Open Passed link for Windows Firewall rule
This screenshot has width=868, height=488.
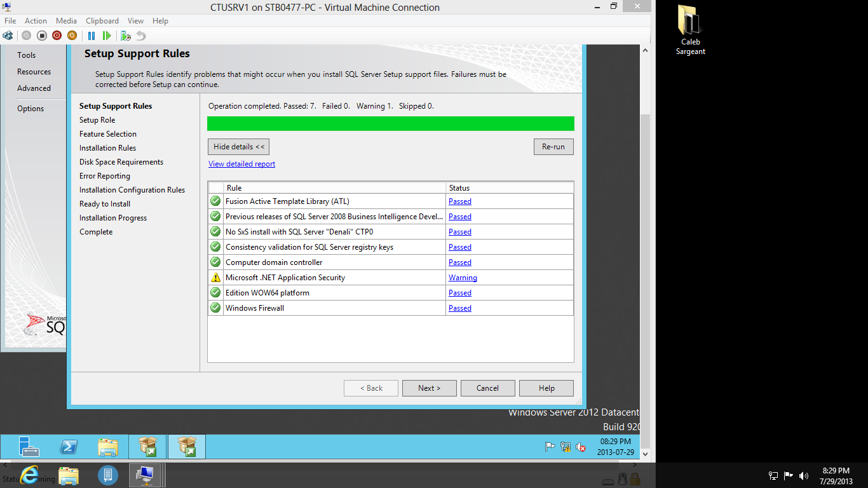click(460, 308)
